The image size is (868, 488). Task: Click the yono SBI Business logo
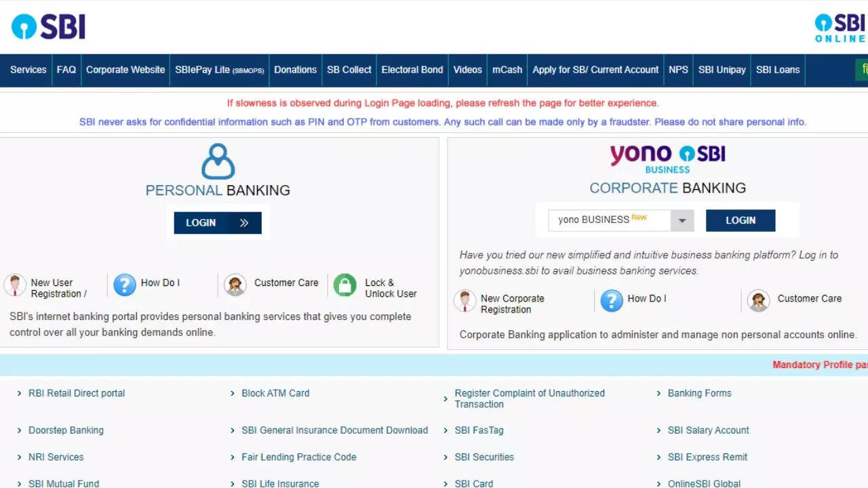click(667, 158)
